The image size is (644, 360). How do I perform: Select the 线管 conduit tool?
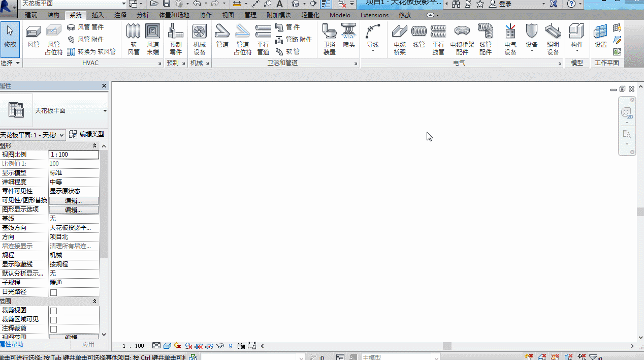(419, 36)
